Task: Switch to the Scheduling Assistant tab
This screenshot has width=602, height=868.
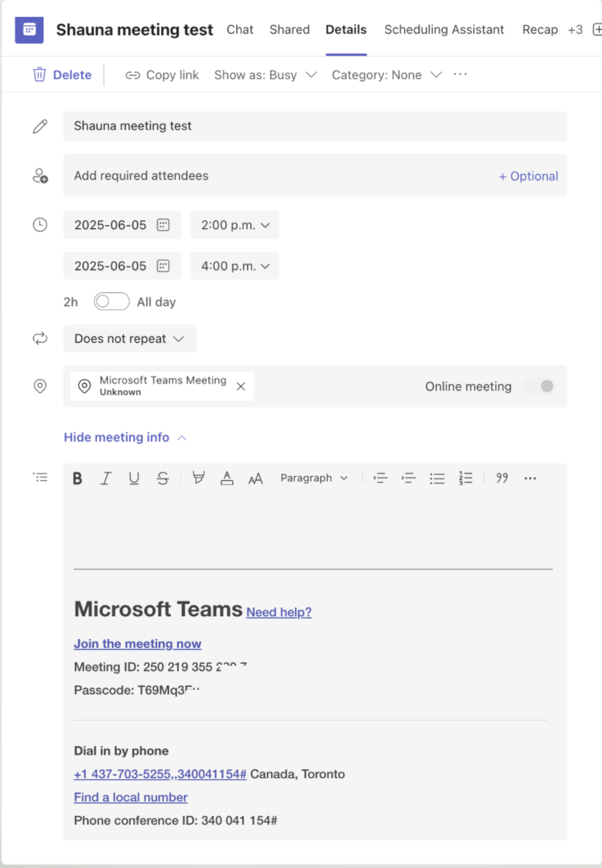Action: (x=444, y=29)
